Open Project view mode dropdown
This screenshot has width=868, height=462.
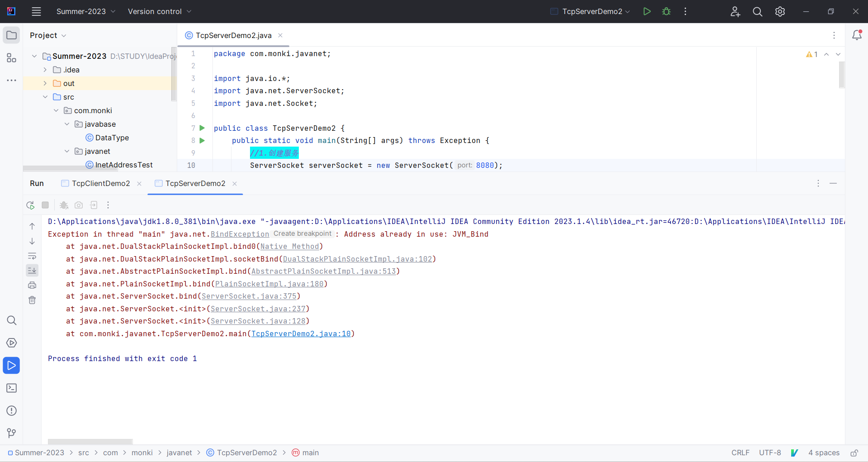pyautogui.click(x=48, y=35)
